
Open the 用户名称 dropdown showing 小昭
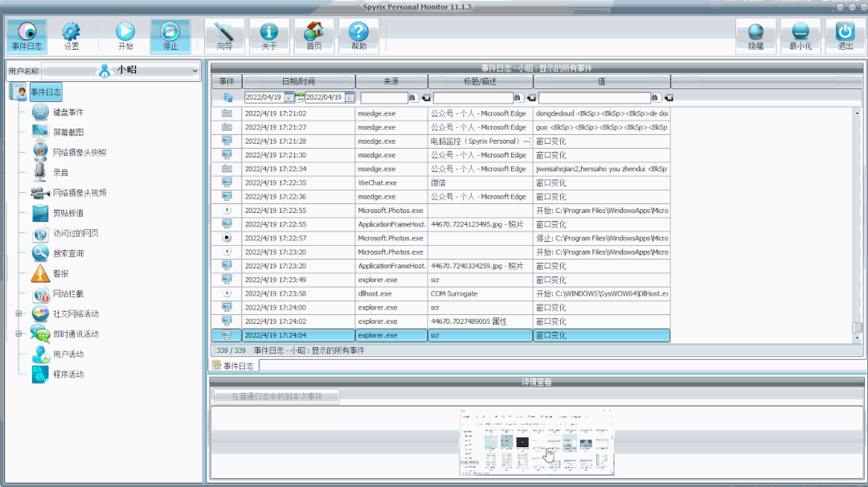click(121, 71)
